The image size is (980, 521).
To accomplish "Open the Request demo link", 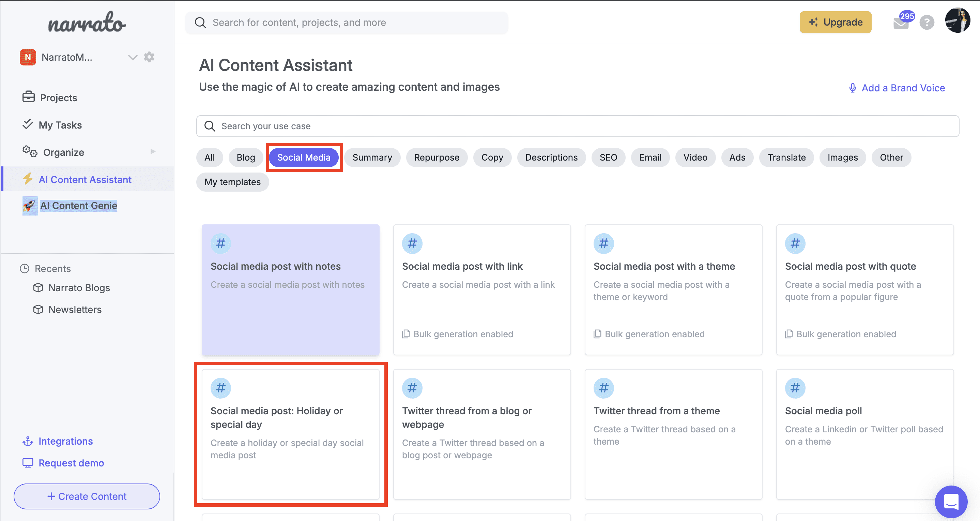I will click(x=71, y=463).
